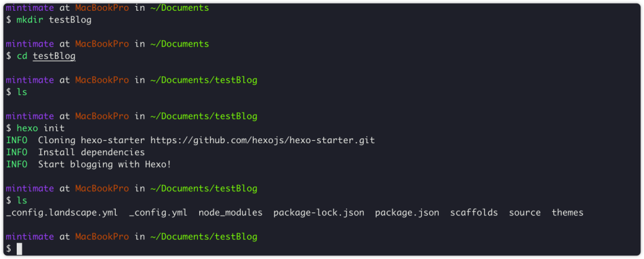The width and height of the screenshot is (644, 259).
Task: Click package-lock.json in the ls output
Action: (x=318, y=212)
